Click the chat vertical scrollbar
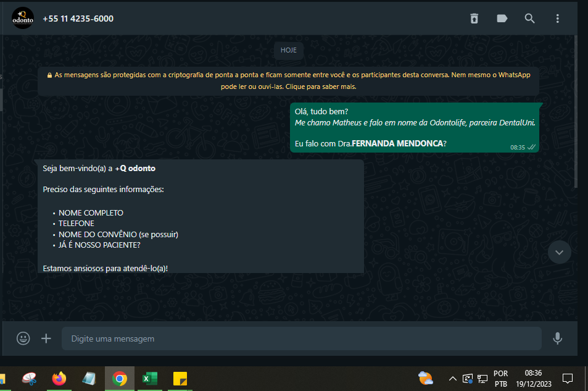This screenshot has width=588, height=391. [576, 112]
